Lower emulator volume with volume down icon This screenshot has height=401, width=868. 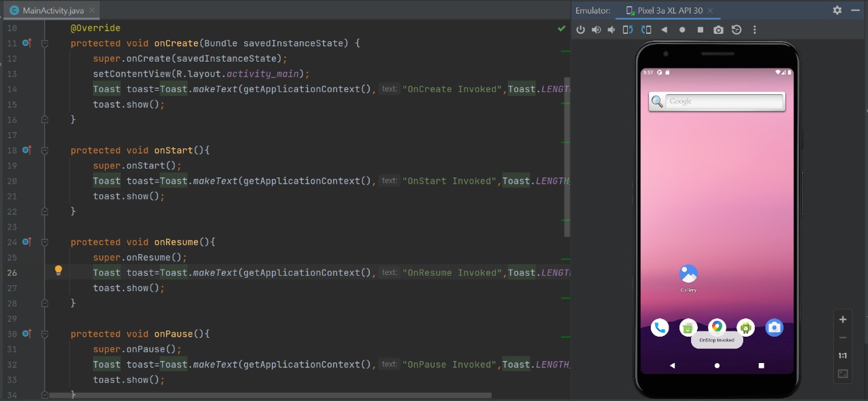point(612,30)
